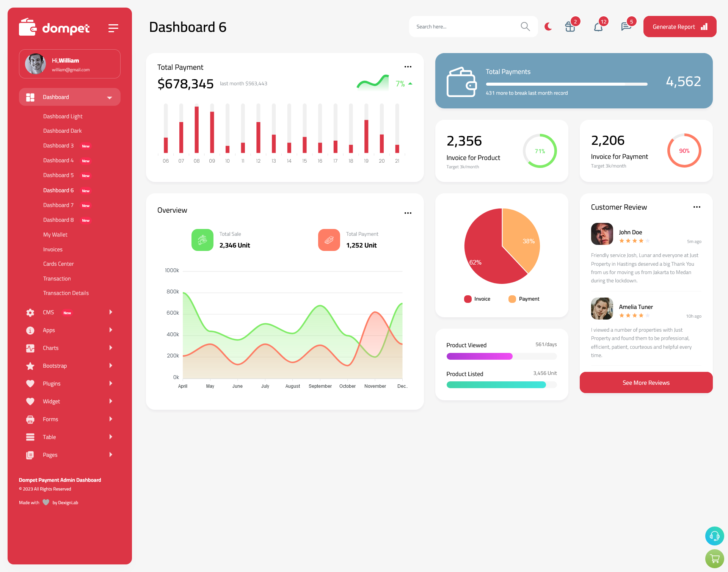The height and width of the screenshot is (572, 728).
Task: Click See More Reviews button
Action: pyautogui.click(x=646, y=382)
